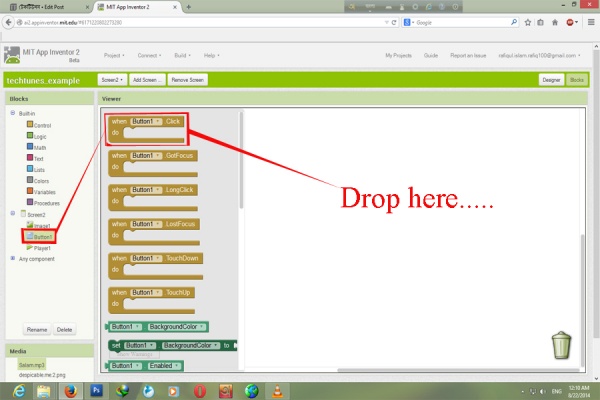Switch to the Edit Post browser tab
Image resolution: width=600 pixels, height=400 pixels.
pos(50,7)
